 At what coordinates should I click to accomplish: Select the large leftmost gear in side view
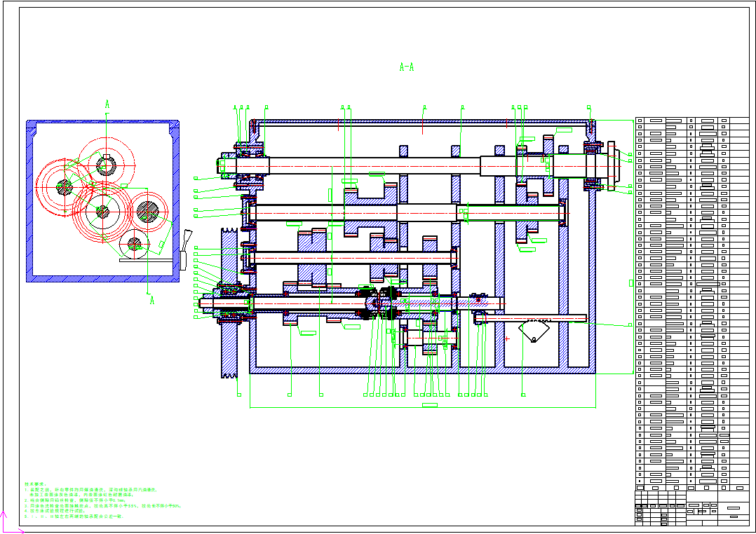point(64,186)
